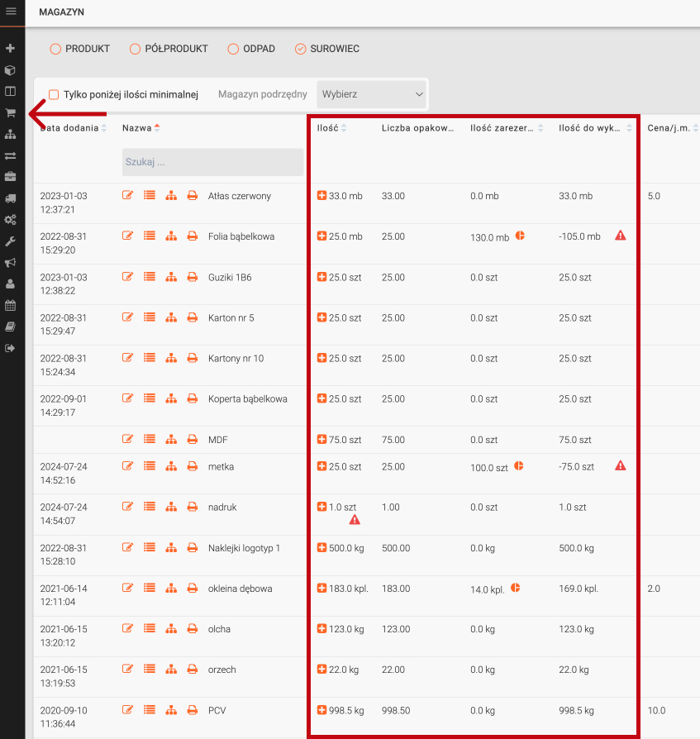
Task: Select the ODPAD filter option
Action: 234,49
